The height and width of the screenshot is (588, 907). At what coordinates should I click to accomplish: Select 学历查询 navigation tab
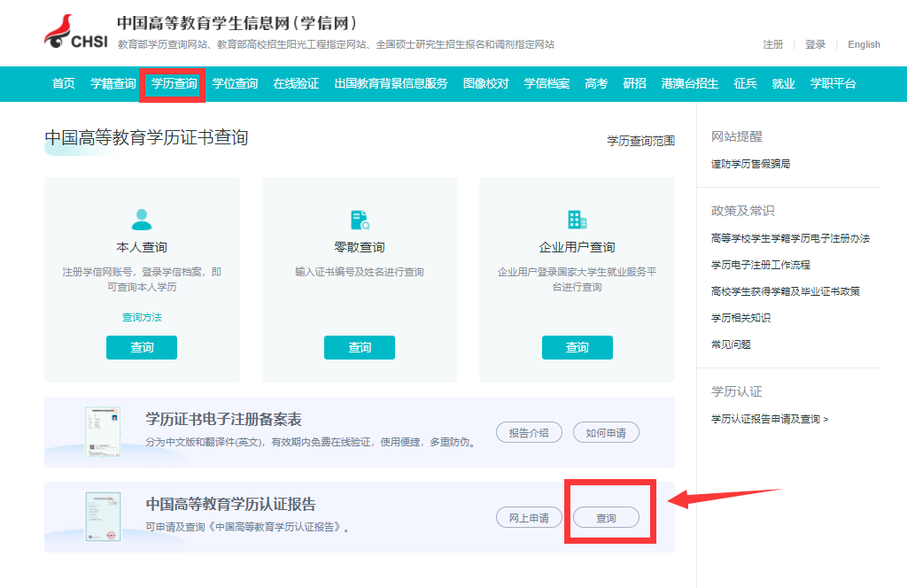coord(174,84)
